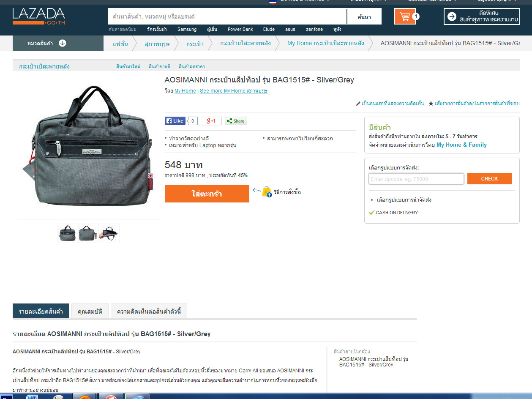Image resolution: width=532 pixels, height=399 pixels.
Task: Click the orange ใส่ตะกร้า button
Action: point(207,194)
